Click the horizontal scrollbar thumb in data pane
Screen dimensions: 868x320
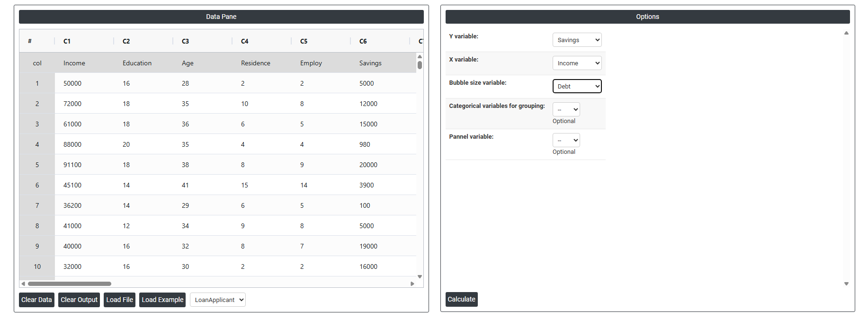pos(69,284)
